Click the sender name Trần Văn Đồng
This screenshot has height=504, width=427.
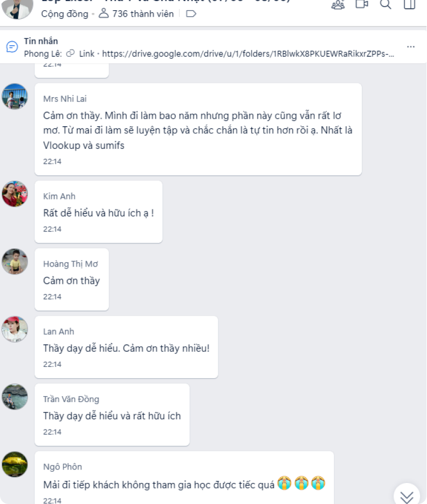coord(71,399)
